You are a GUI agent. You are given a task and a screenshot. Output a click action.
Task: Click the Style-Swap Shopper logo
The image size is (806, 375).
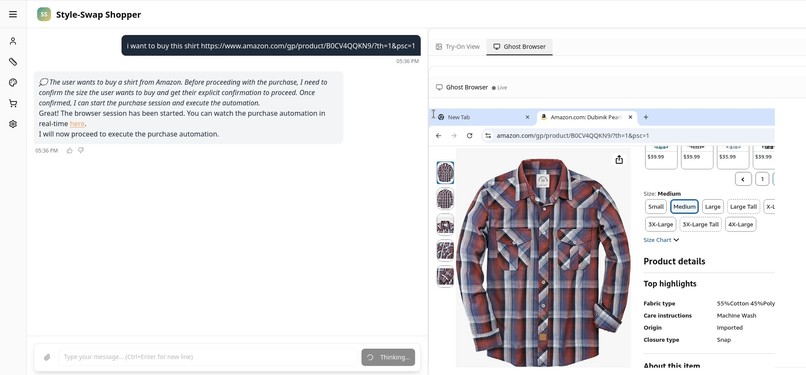(44, 14)
